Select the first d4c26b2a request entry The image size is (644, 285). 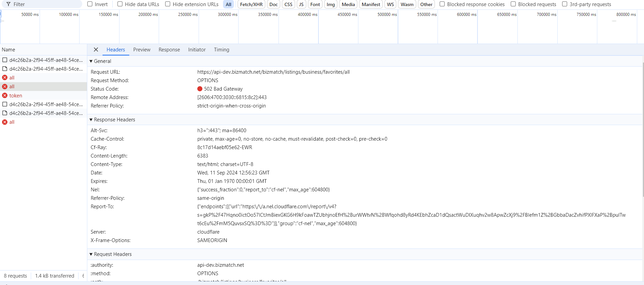coord(46,60)
